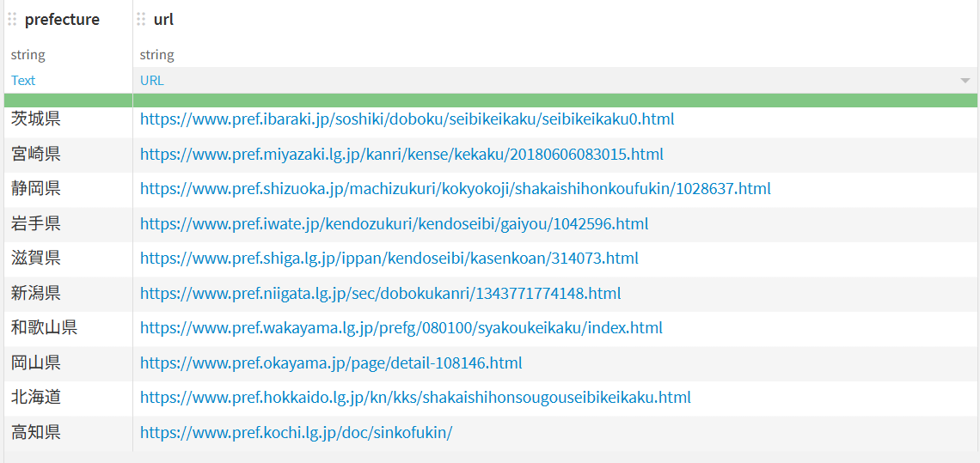This screenshot has width=980, height=463.
Task: Select the 和歌山県 cell
Action: 68,328
